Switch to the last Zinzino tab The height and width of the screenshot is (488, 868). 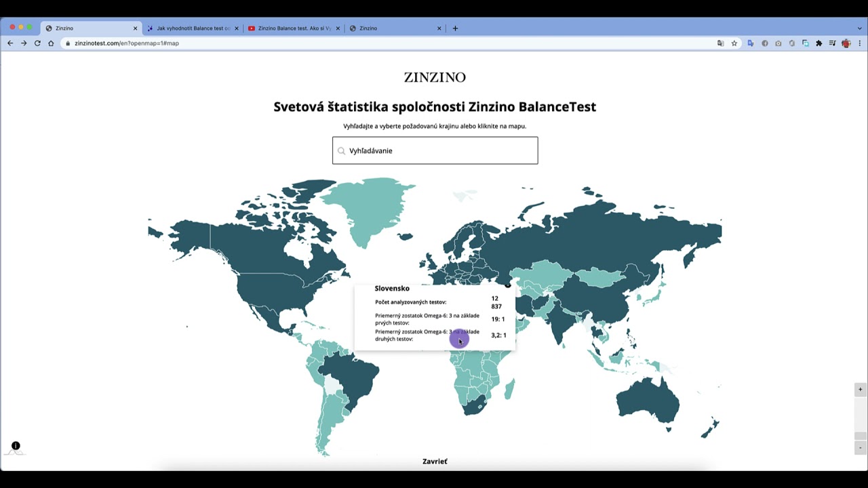coord(395,28)
